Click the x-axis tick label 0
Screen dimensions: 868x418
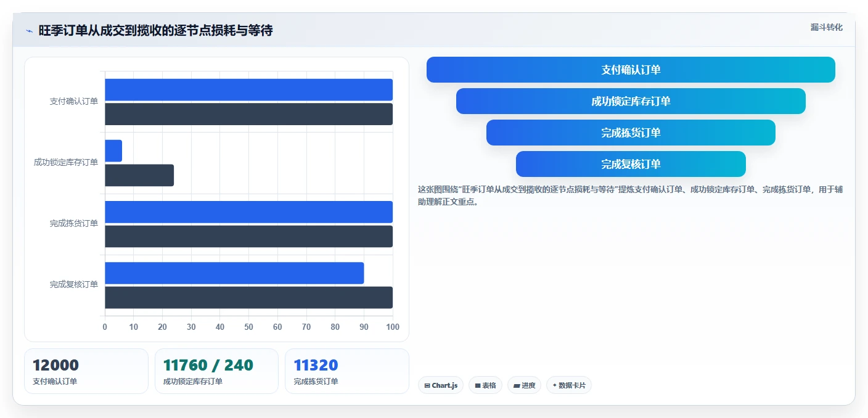[x=105, y=327]
